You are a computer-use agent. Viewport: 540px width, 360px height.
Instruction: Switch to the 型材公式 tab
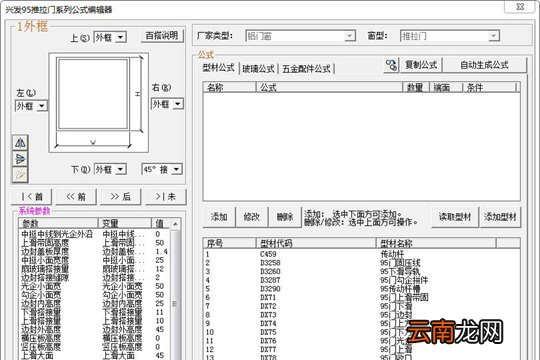click(218, 68)
